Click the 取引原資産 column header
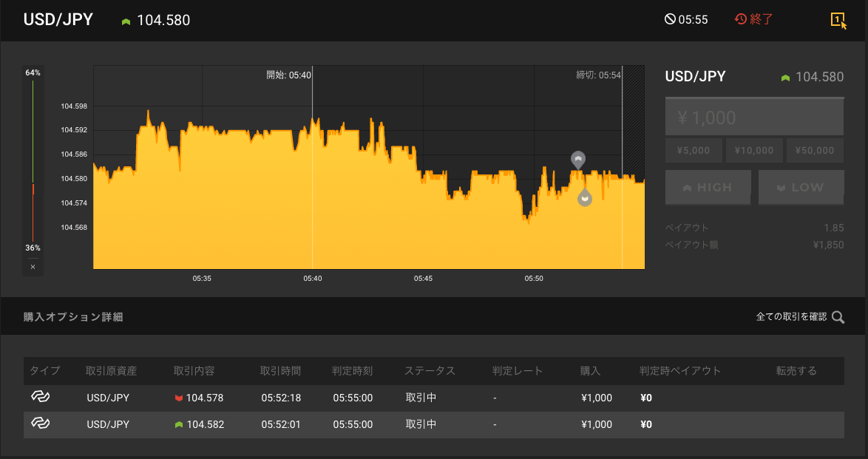 pos(111,371)
